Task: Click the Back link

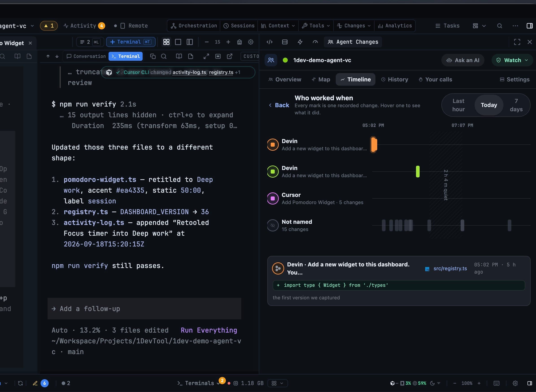Action: coord(279,105)
